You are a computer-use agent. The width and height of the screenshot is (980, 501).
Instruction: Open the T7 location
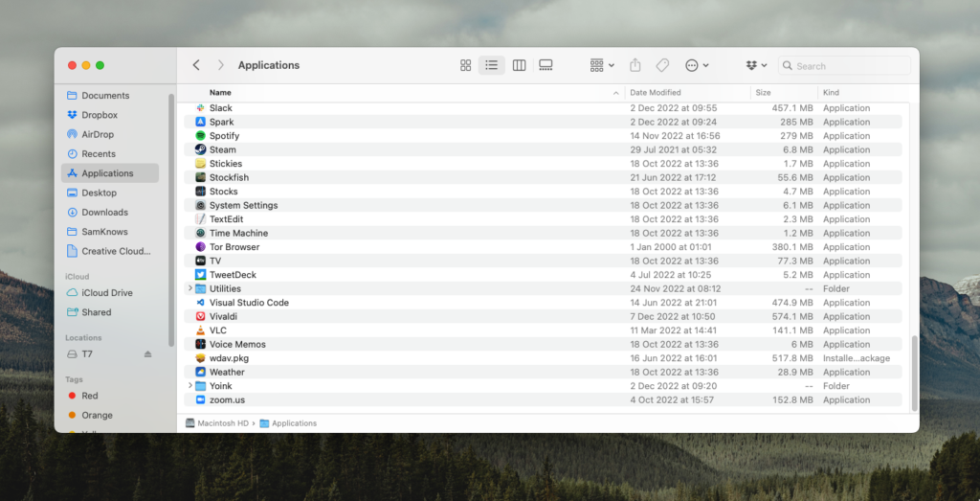pyautogui.click(x=87, y=354)
